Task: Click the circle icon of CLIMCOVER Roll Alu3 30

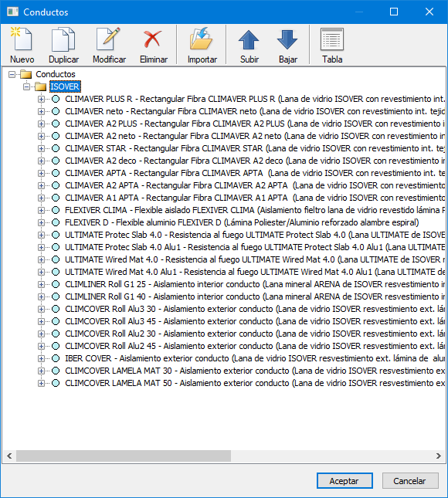Action: pos(56,309)
